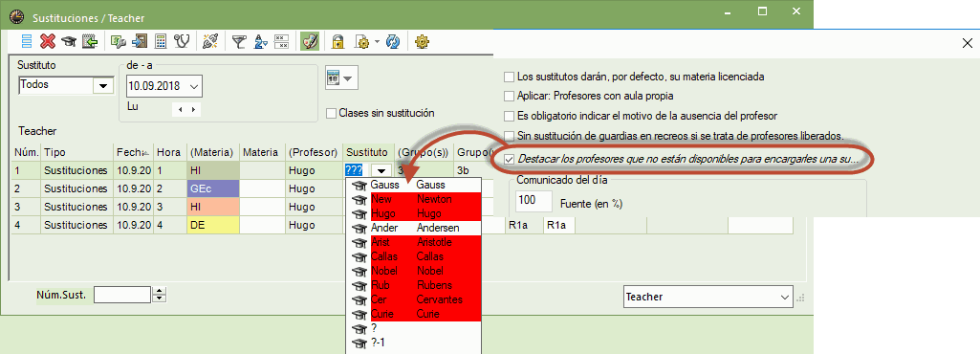Viewport: 980px width, 354px height.
Task: Click the funnel filter icon
Action: click(239, 41)
